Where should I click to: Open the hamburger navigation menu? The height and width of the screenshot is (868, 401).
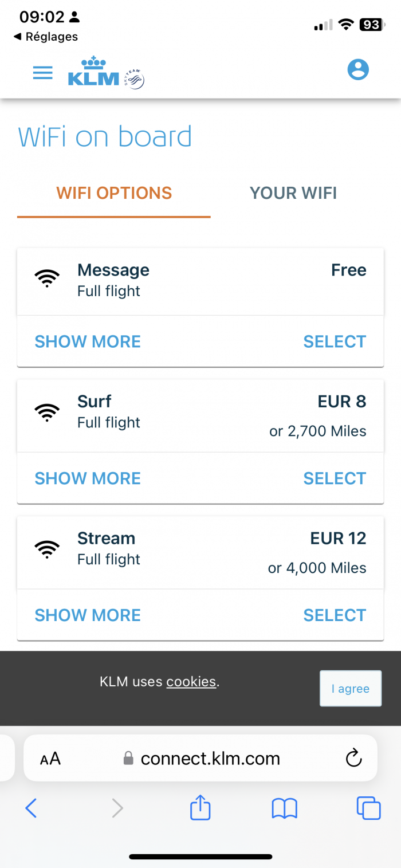tap(43, 73)
